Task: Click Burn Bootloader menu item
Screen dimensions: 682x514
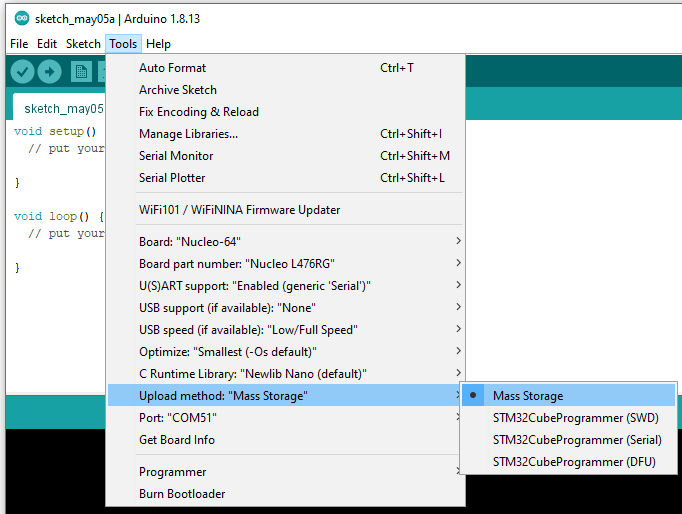Action: [182, 494]
